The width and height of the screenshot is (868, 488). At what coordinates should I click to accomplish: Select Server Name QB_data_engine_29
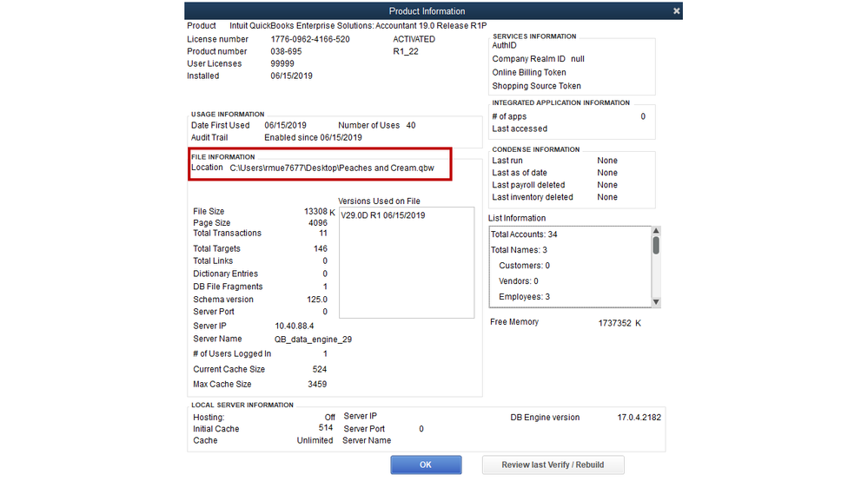pyautogui.click(x=314, y=340)
